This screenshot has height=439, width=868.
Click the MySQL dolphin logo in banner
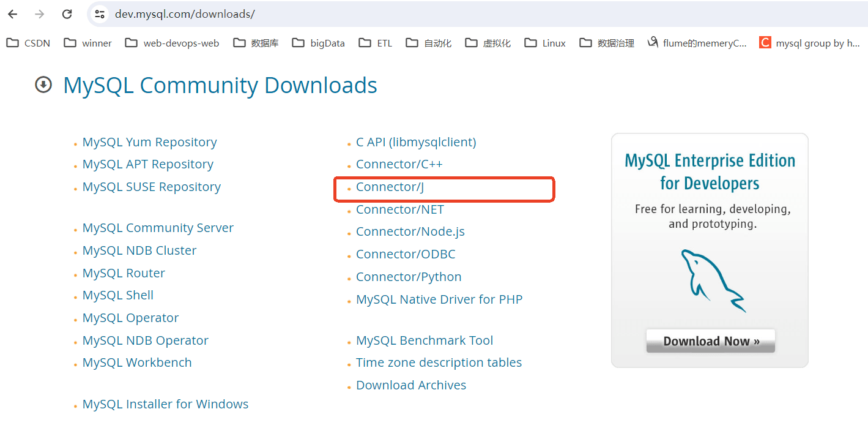click(x=713, y=280)
